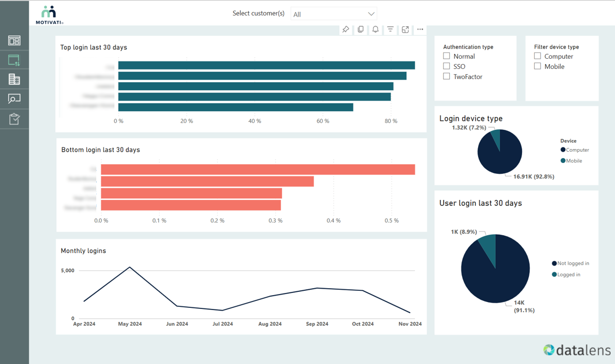Enable the Normal authentication type checkbox
The image size is (615, 364).
[447, 56]
